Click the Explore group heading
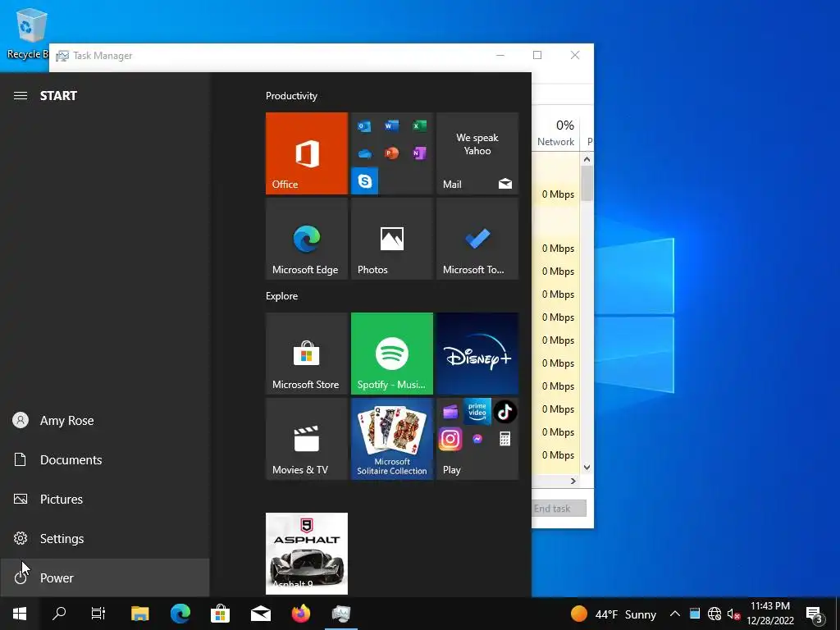 tap(282, 296)
